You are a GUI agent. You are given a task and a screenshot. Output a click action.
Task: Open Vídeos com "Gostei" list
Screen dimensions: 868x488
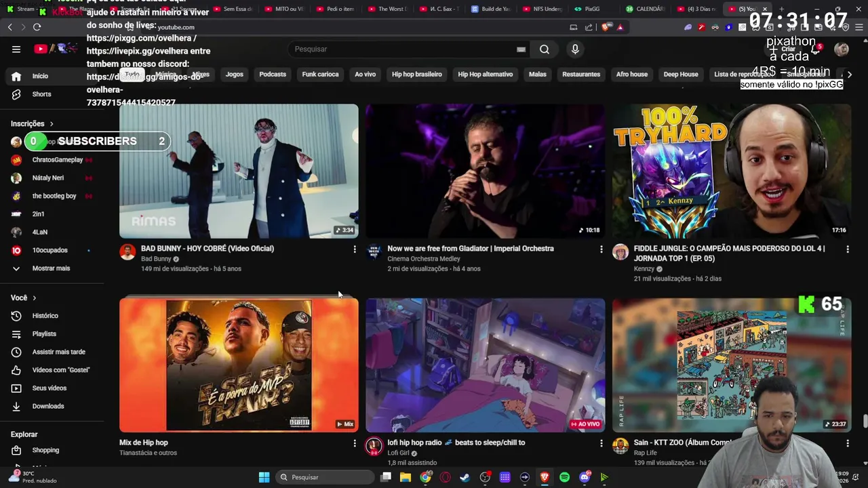pos(50,370)
